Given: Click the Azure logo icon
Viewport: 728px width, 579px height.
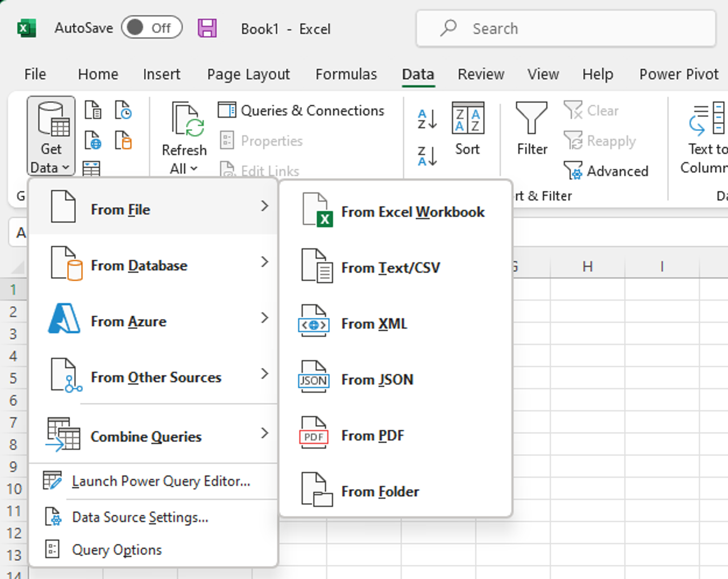Looking at the screenshot, I should 64,318.
